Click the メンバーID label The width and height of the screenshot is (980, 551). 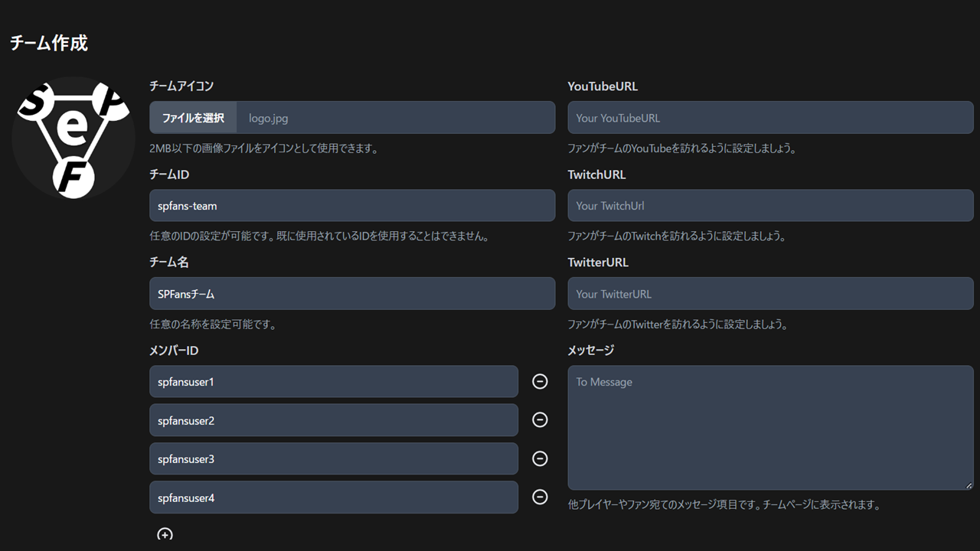[x=175, y=350]
